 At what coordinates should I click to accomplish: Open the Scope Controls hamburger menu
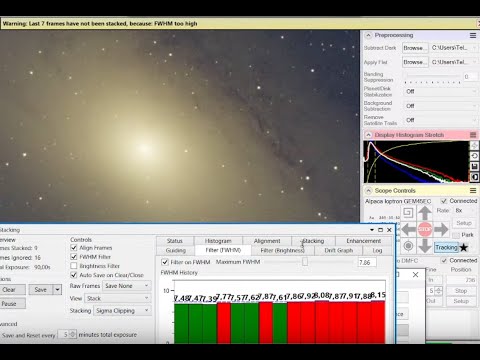pyautogui.click(x=473, y=191)
